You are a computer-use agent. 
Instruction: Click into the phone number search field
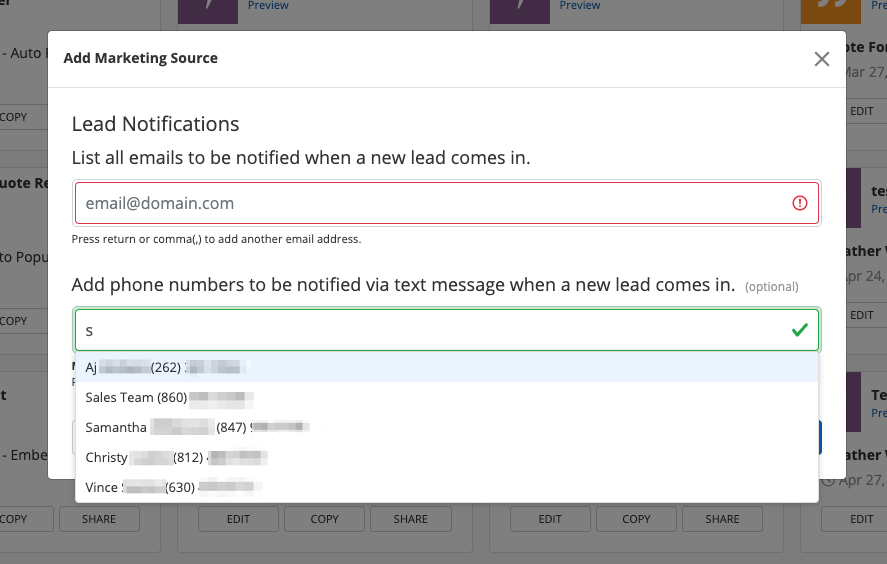[430, 330]
